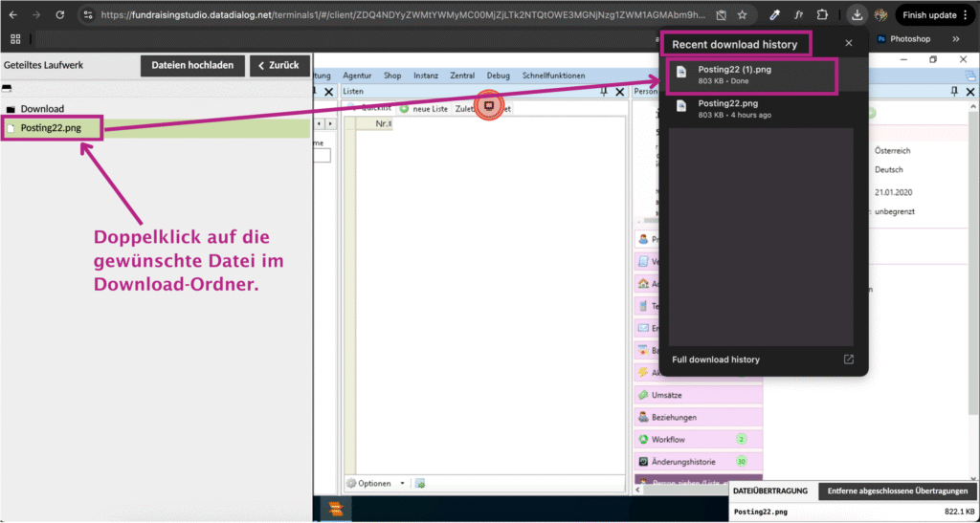
Task: Click the name input field on the left panel
Action: tap(322, 156)
